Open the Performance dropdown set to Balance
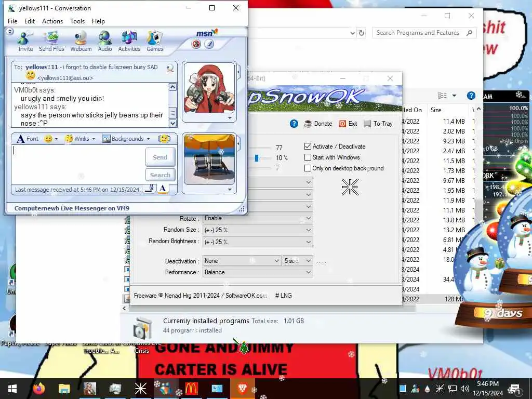 pos(258,272)
